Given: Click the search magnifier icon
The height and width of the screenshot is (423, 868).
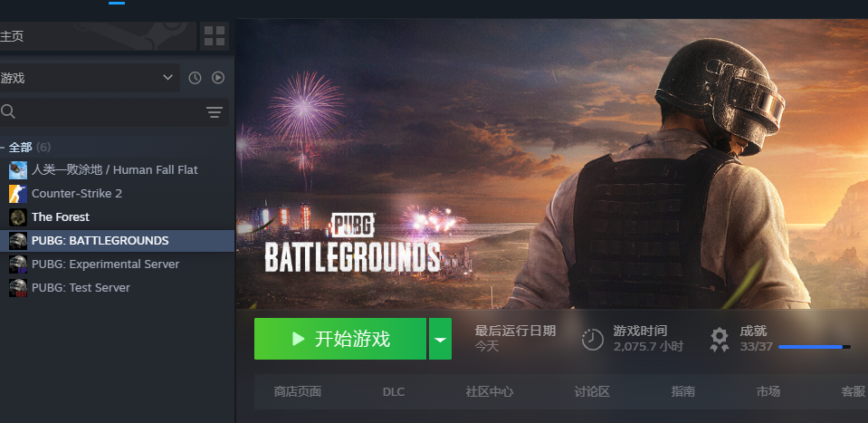Looking at the screenshot, I should click(x=8, y=111).
